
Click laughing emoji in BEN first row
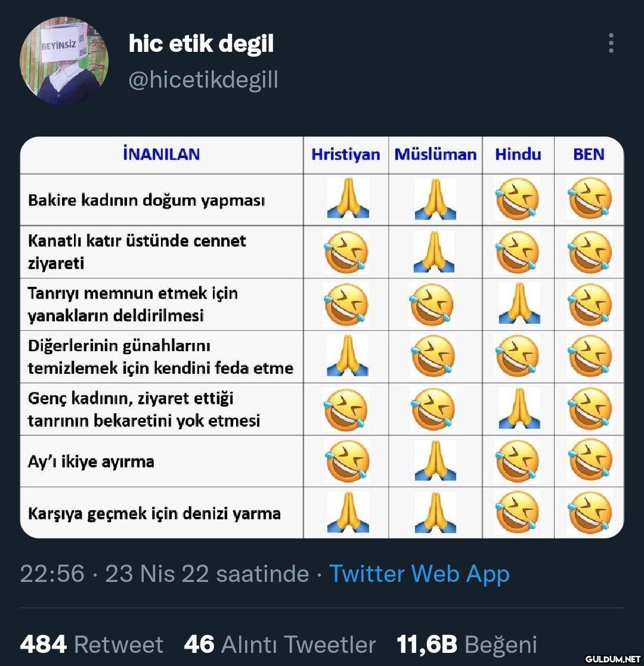(x=589, y=199)
